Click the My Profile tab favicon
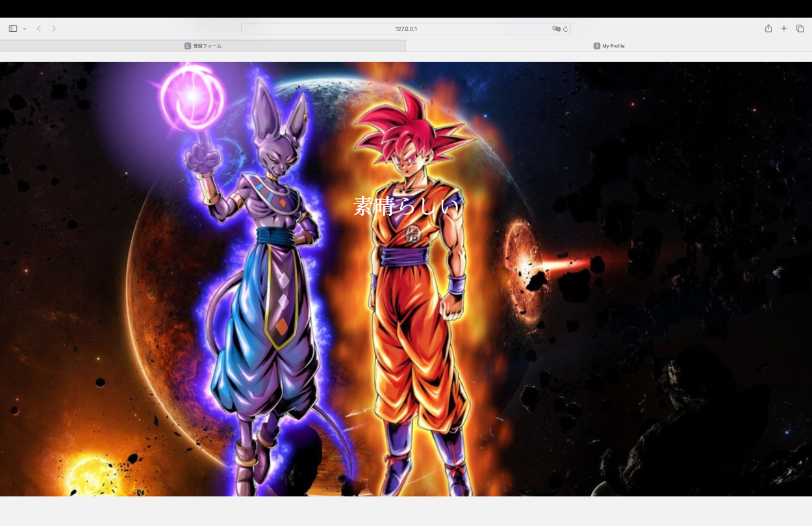Screen dimensions: 812x526 [x=596, y=46]
